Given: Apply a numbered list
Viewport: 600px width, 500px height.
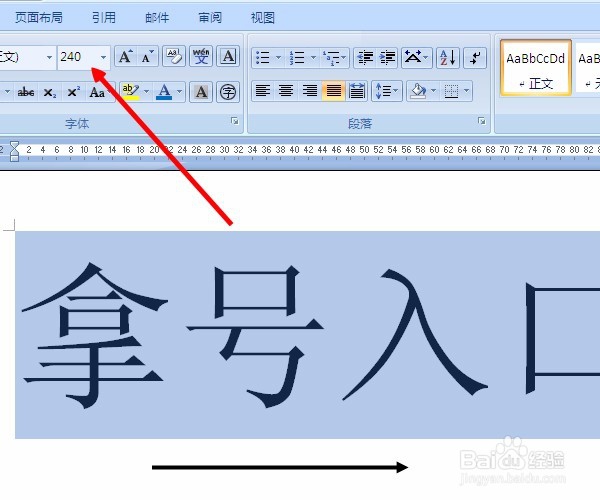Looking at the screenshot, I should [x=297, y=57].
